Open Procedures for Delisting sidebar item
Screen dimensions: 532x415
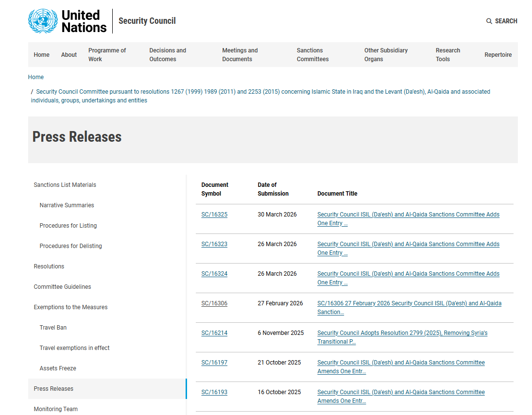[x=70, y=246]
